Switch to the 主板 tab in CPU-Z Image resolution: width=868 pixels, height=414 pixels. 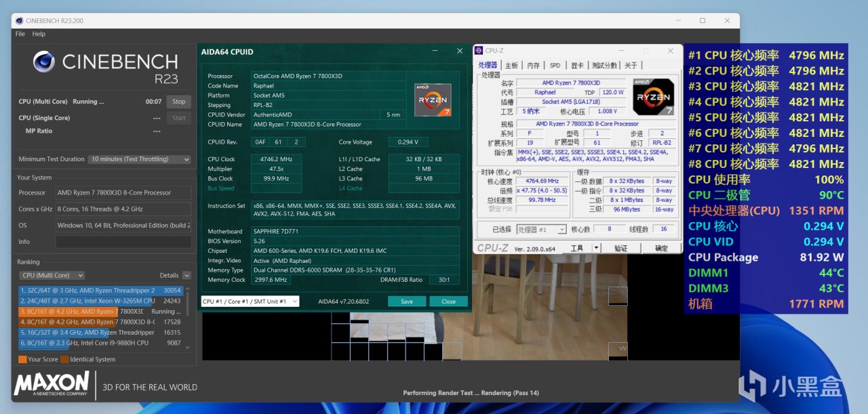(x=511, y=66)
